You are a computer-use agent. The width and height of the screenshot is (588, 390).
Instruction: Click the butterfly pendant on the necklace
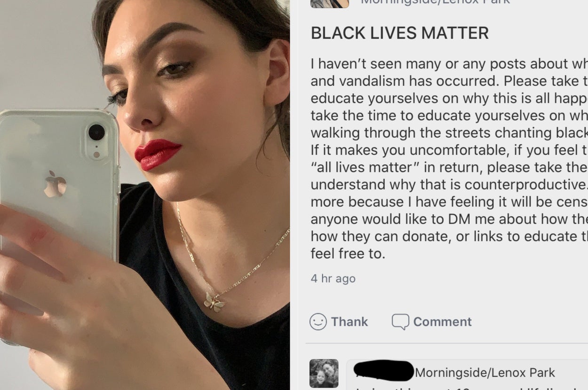click(215, 302)
